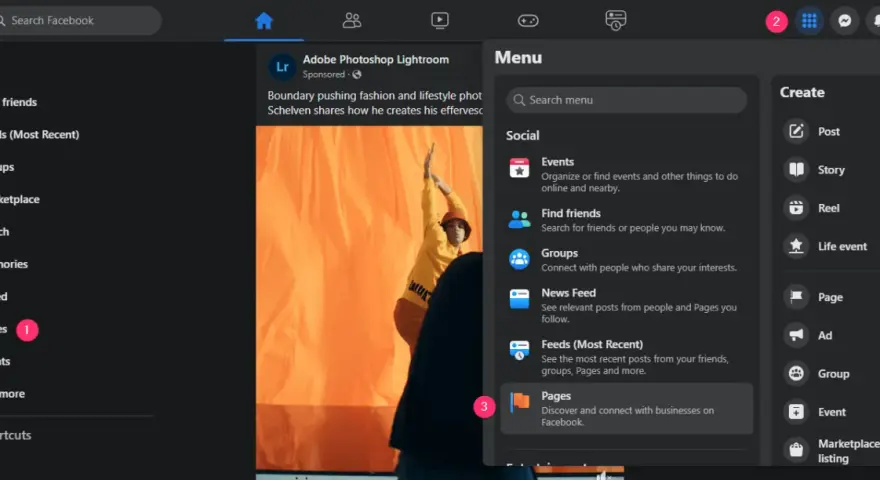The image size is (880, 480).
Task: Create a Life event icon
Action: 796,246
